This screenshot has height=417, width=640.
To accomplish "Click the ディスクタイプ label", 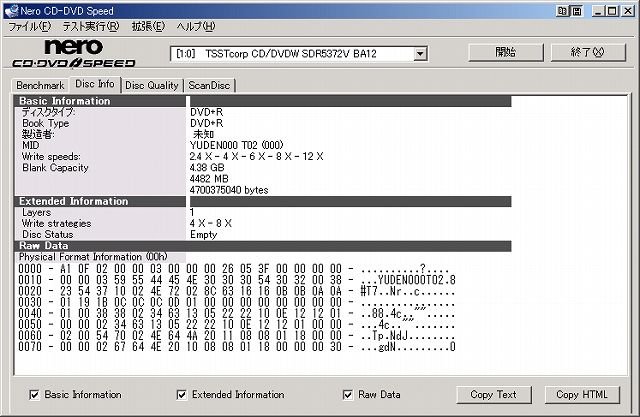I will click(x=48, y=112).
